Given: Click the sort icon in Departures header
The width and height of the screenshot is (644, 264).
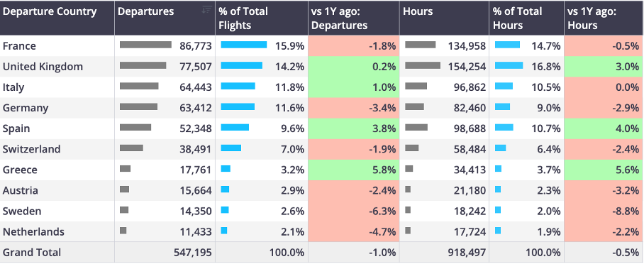Looking at the screenshot, I should (x=207, y=10).
